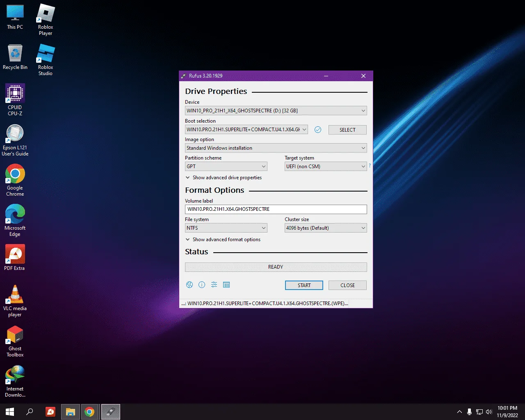This screenshot has height=420, width=525.
Task: Open the Recycle Bin icon
Action: [15, 57]
